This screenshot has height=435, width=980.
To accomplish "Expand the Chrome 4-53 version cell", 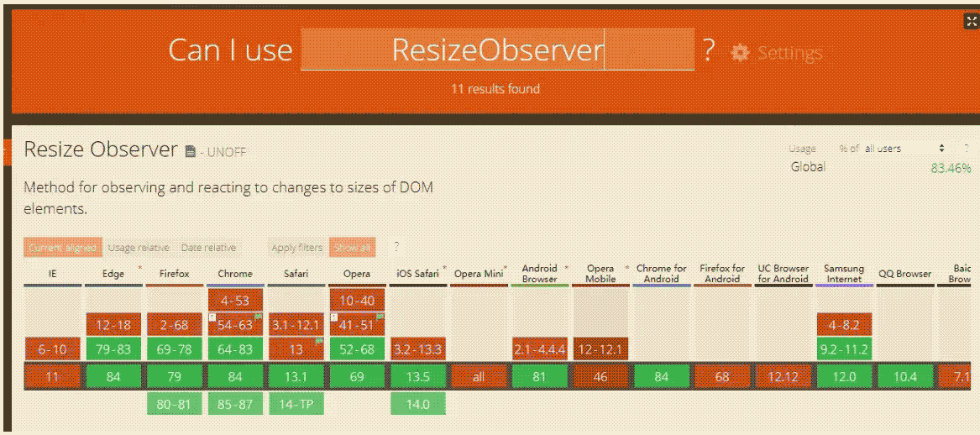I will pyautogui.click(x=235, y=301).
